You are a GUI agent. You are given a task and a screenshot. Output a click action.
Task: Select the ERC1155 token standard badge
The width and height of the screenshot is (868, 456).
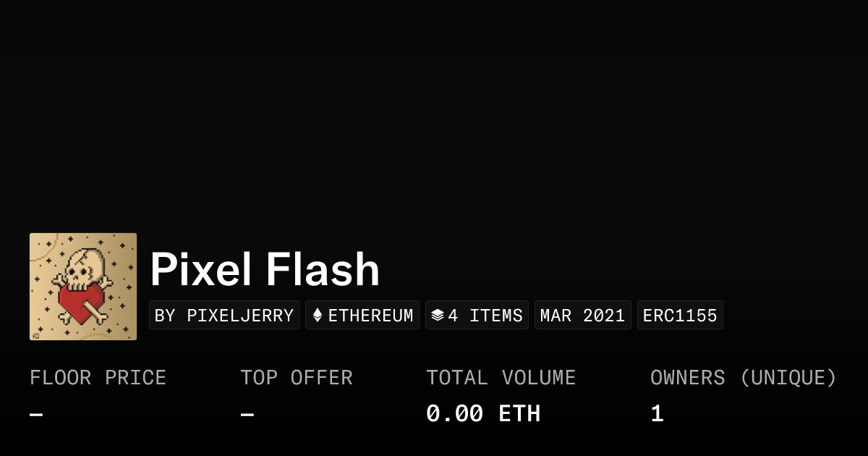(x=680, y=316)
